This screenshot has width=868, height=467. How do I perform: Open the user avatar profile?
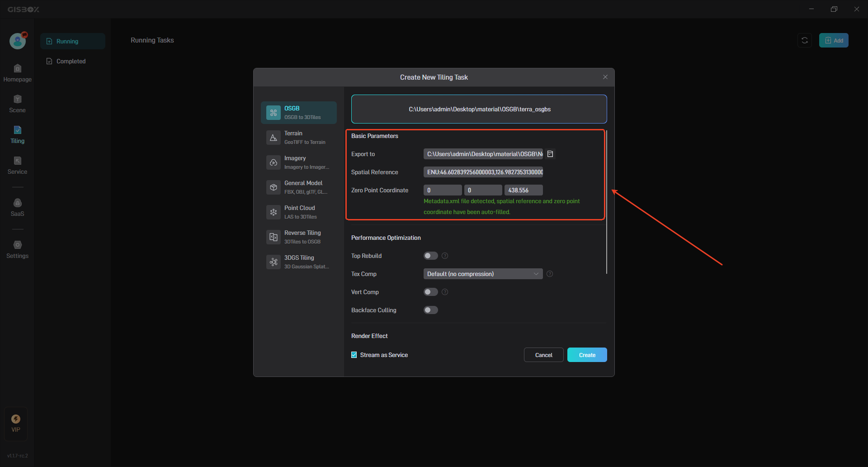(x=18, y=41)
